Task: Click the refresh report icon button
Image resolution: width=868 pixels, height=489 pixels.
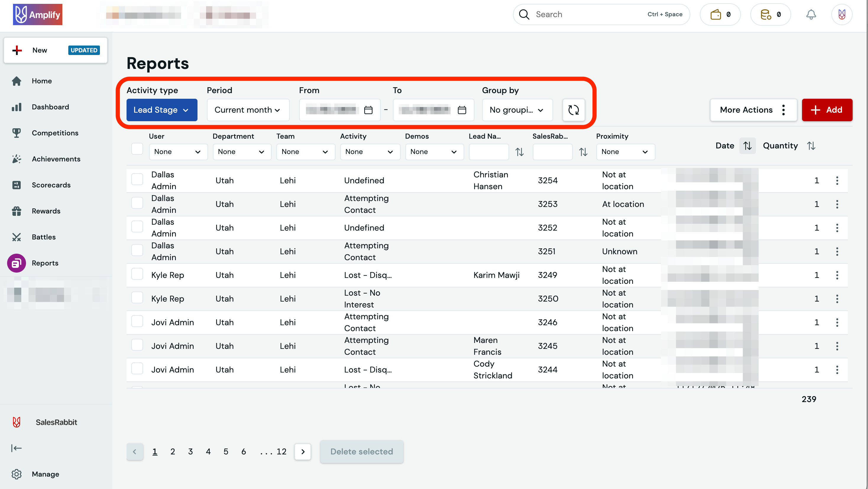Action: tap(573, 110)
